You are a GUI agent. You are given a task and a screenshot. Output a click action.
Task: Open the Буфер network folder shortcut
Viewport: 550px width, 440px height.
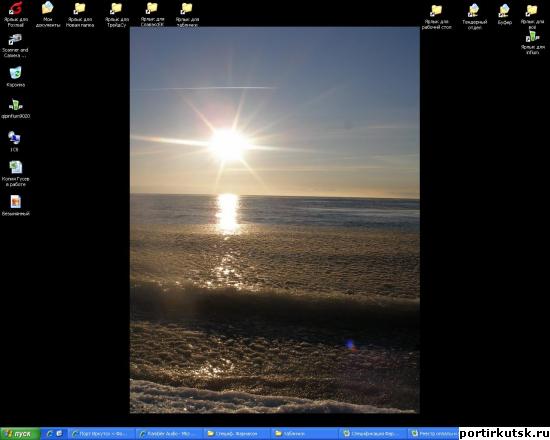point(505,14)
